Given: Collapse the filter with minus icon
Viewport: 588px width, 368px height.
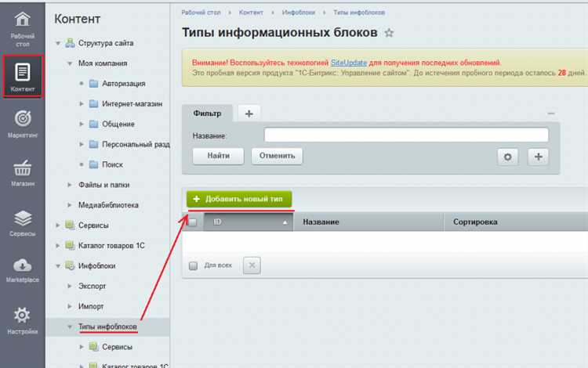Looking at the screenshot, I should [551, 113].
